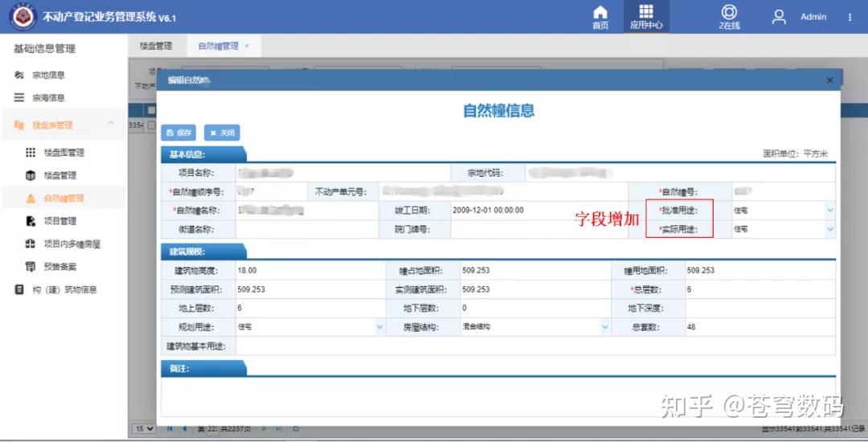Open the 批准用途 dropdown
The image size is (868, 442).
click(829, 211)
